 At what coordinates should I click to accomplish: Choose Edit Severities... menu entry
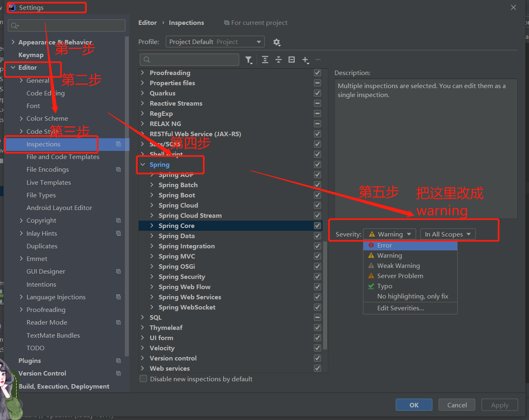410,308
